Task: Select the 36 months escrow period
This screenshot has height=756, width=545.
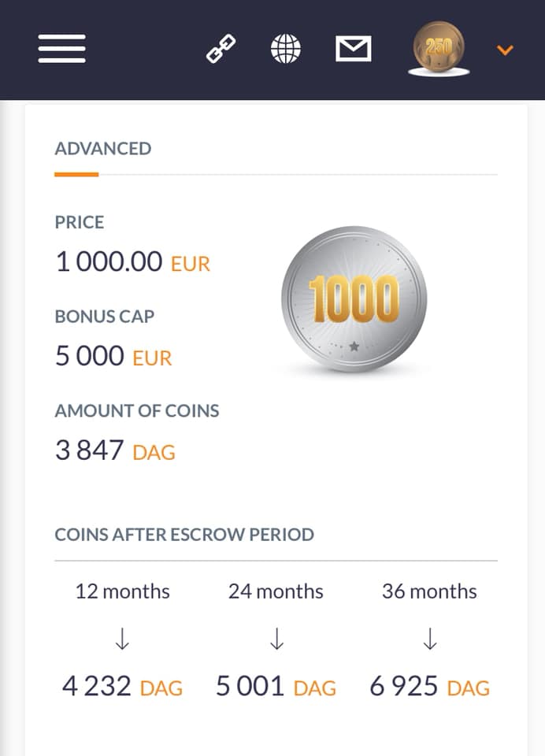Action: coord(429,591)
